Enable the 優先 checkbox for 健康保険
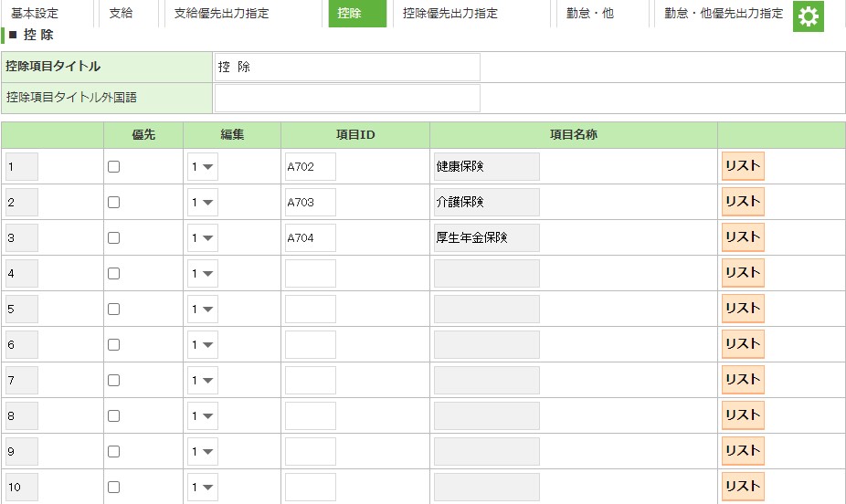The height and width of the screenshot is (504, 846). (x=113, y=167)
